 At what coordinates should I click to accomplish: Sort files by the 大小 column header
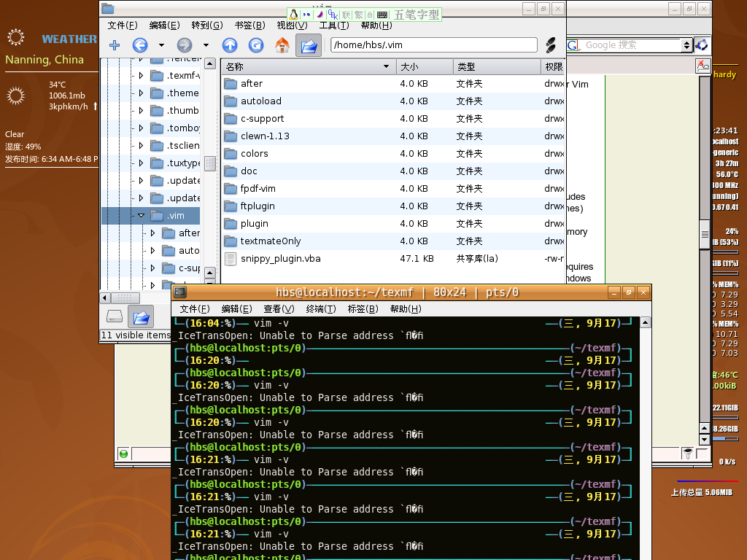click(425, 66)
